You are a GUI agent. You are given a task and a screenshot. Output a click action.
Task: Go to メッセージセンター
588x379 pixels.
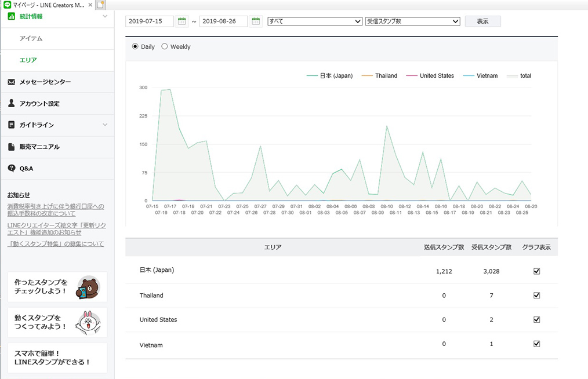coord(45,82)
